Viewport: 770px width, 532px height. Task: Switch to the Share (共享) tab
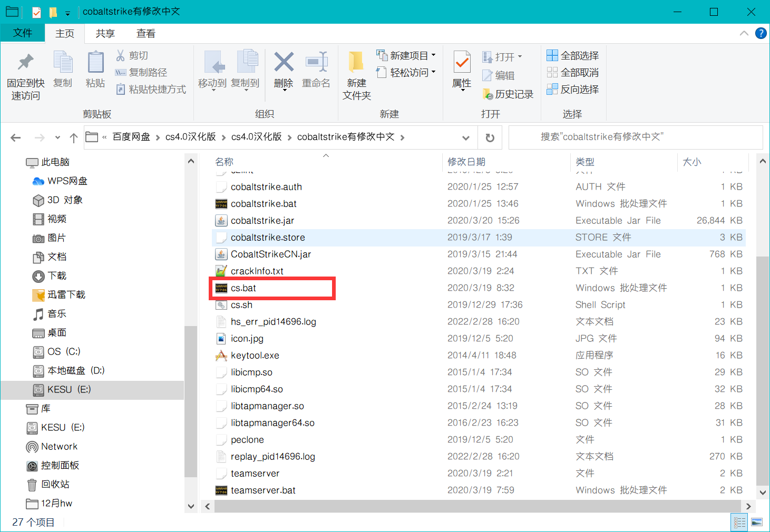(x=105, y=33)
